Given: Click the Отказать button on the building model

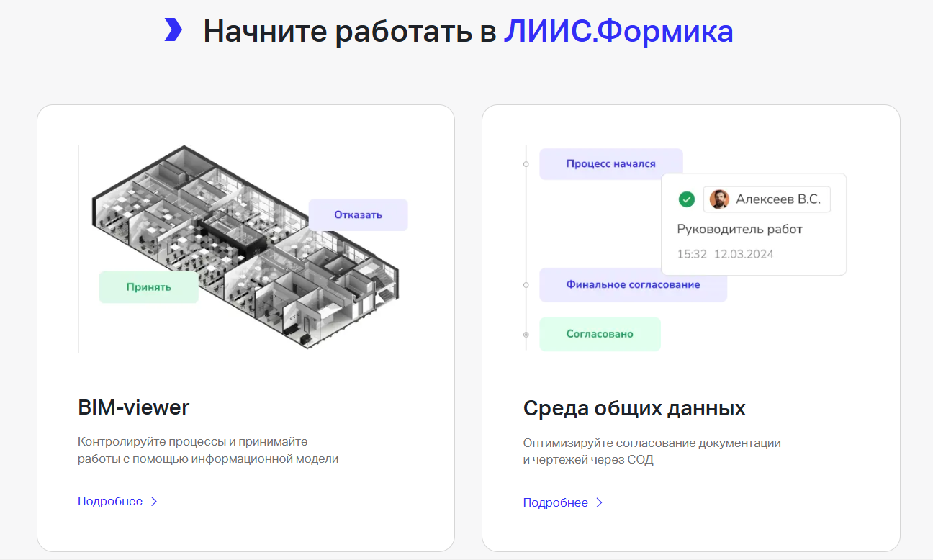Looking at the screenshot, I should point(358,214).
